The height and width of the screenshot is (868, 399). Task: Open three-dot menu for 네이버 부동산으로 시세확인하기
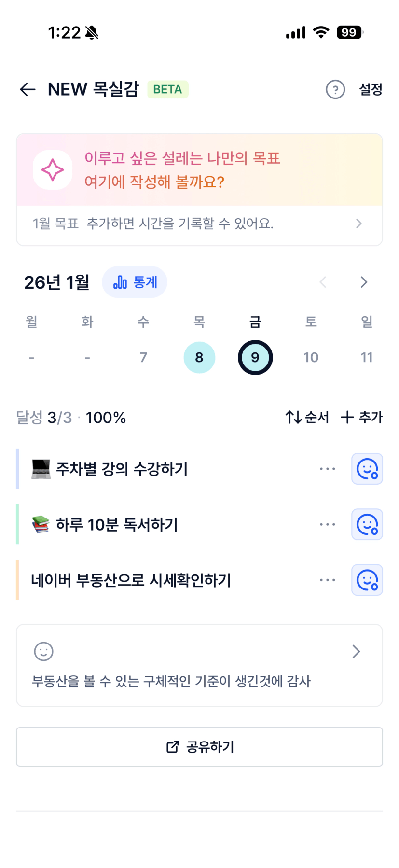click(x=327, y=580)
